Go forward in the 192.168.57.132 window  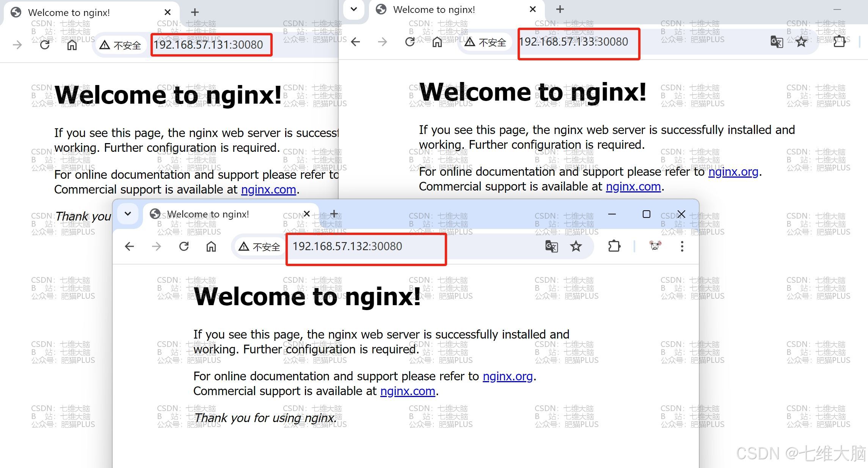[x=157, y=246]
